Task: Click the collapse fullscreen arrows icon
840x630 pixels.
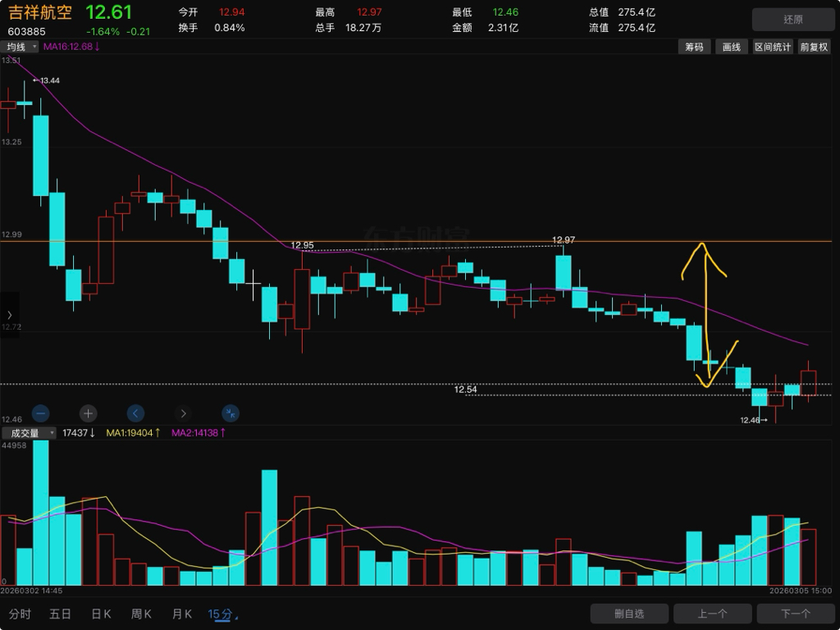Action: [231, 413]
